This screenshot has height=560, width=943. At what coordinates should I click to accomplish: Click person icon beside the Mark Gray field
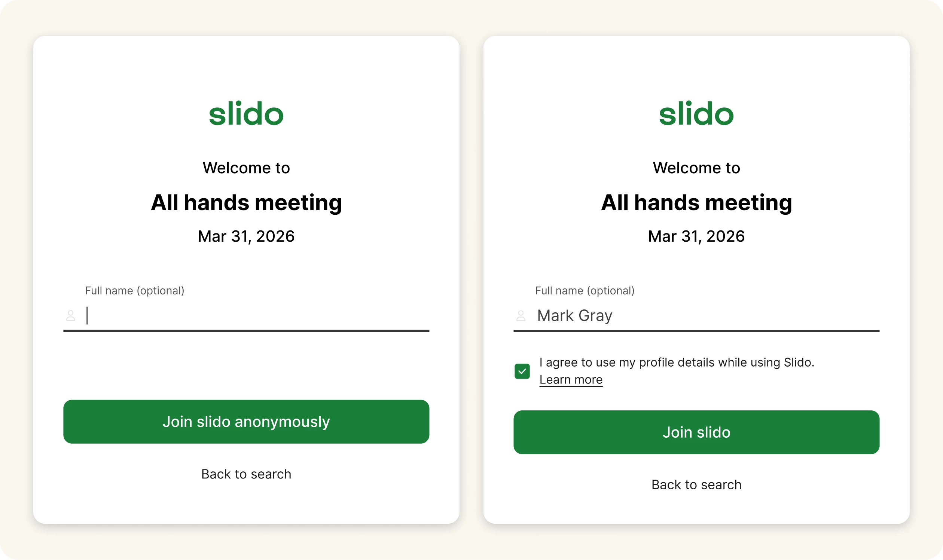[x=521, y=315]
